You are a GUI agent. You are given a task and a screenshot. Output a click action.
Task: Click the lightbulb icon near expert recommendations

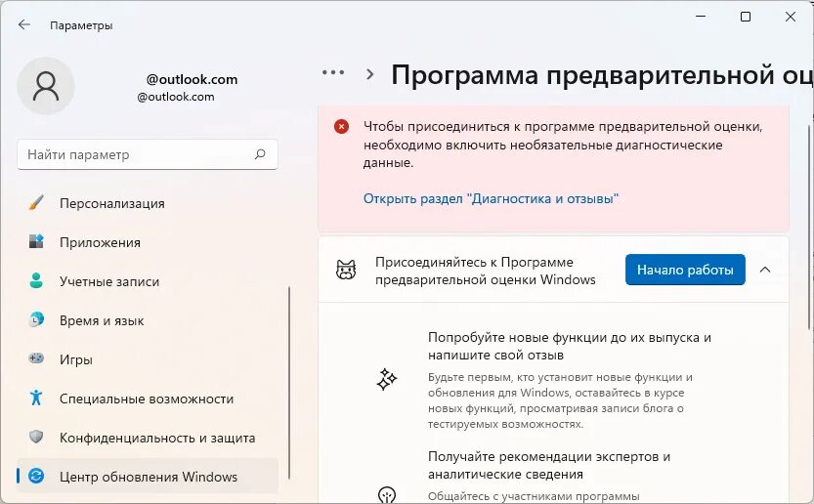pyautogui.click(x=387, y=494)
